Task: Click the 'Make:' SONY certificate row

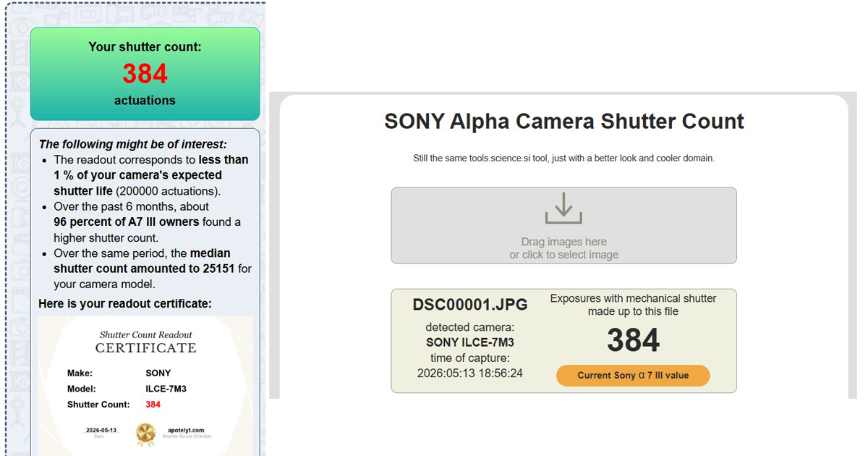Action: pos(119,373)
